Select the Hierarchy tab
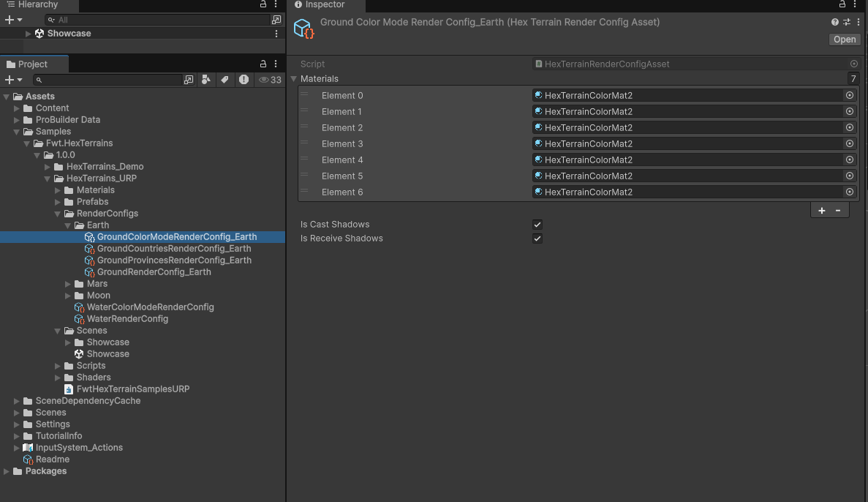The height and width of the screenshot is (502, 868). point(39,5)
